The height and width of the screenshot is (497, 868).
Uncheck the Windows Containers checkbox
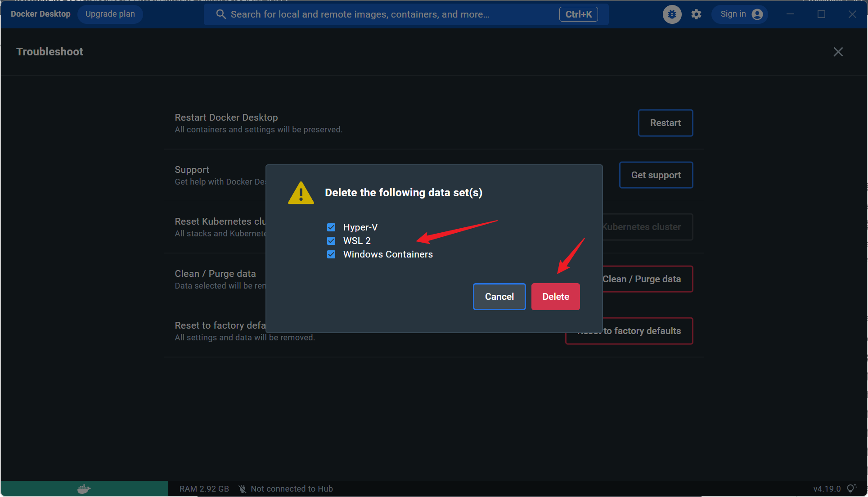(331, 254)
